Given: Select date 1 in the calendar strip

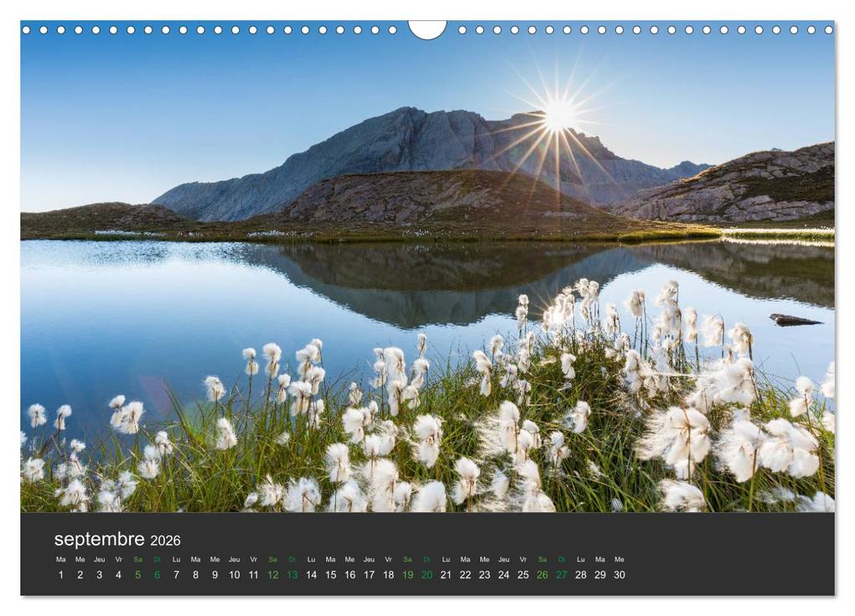Looking at the screenshot, I should (x=60, y=575).
